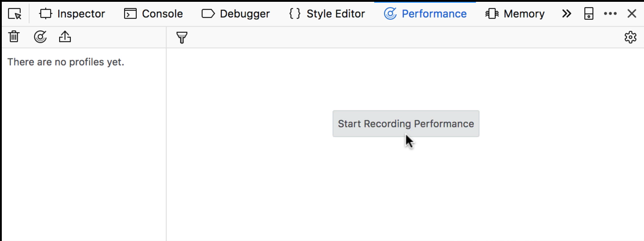This screenshot has width=644, height=241.
Task: Expand the hidden tools overflow chevron
Action: pos(566,14)
